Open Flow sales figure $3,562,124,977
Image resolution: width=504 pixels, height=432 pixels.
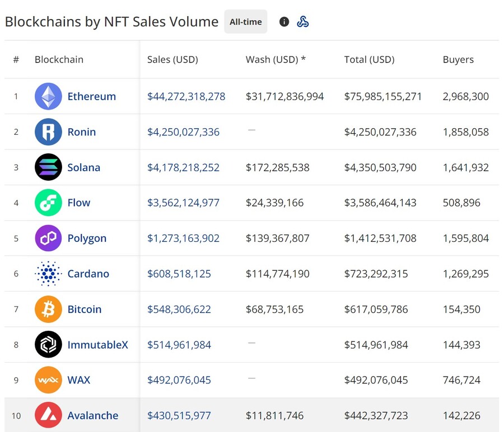[x=183, y=203]
